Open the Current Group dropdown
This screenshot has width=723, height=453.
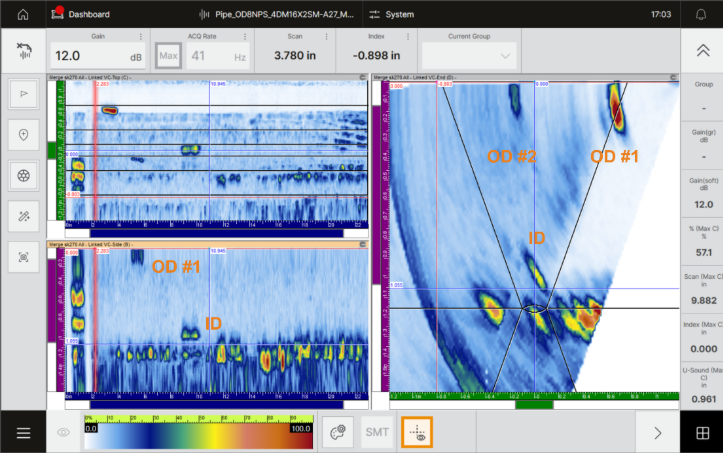pos(469,55)
